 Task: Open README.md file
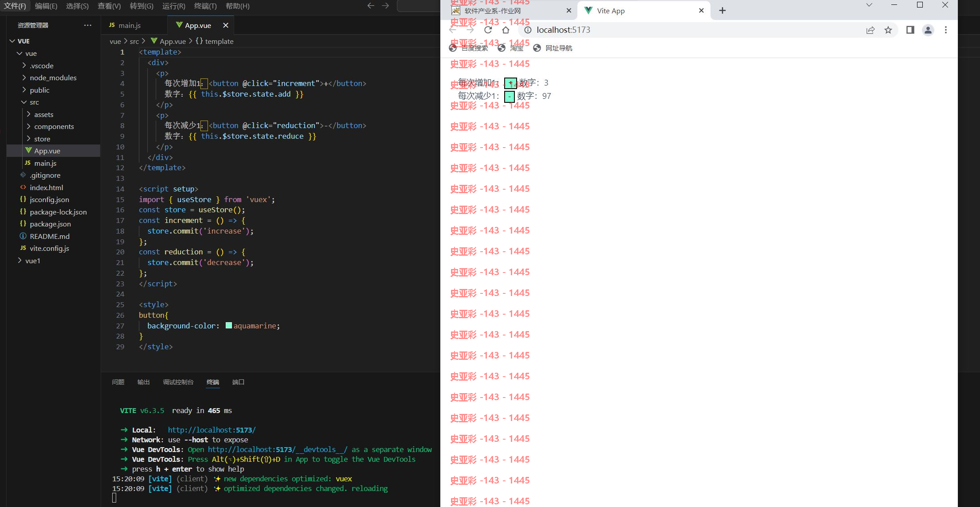(53, 236)
